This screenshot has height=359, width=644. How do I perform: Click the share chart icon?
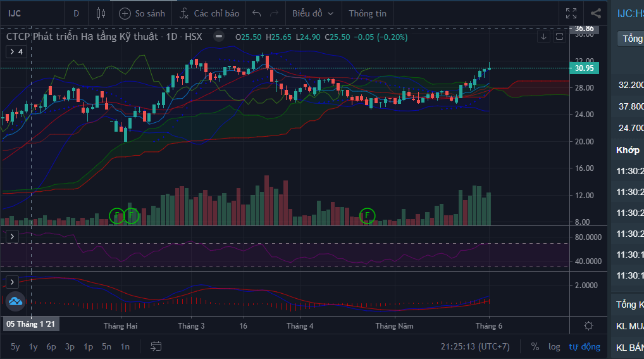[x=595, y=13]
